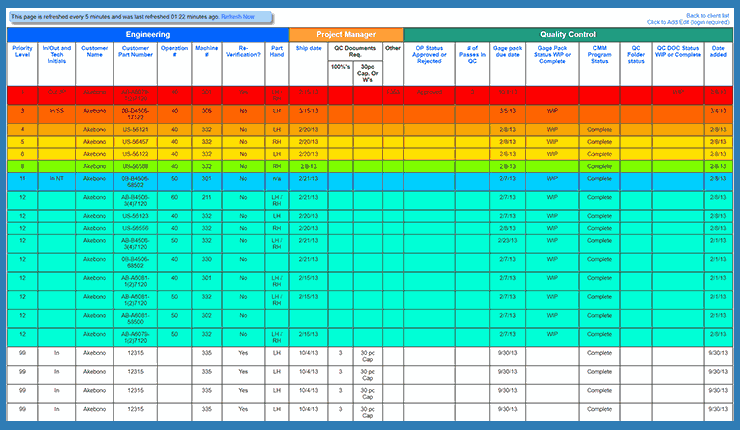Click the Operation # column header
Screen dimensions: 740x430
click(175, 51)
